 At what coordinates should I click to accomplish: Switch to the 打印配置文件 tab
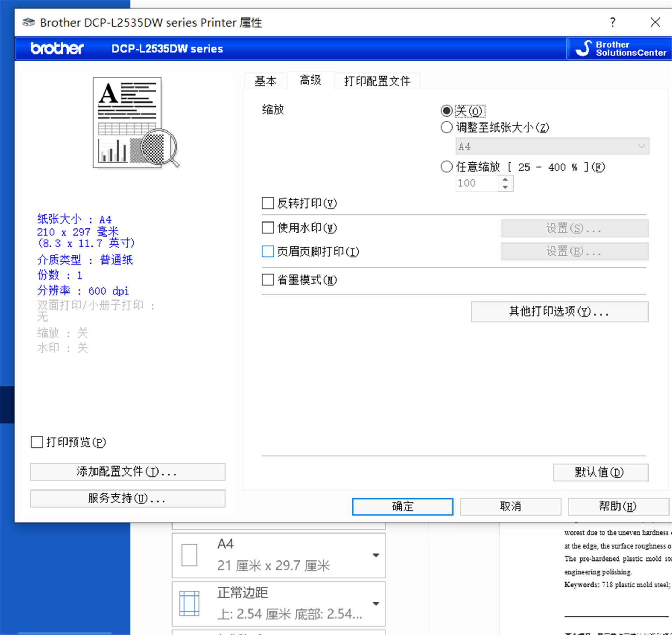click(377, 80)
